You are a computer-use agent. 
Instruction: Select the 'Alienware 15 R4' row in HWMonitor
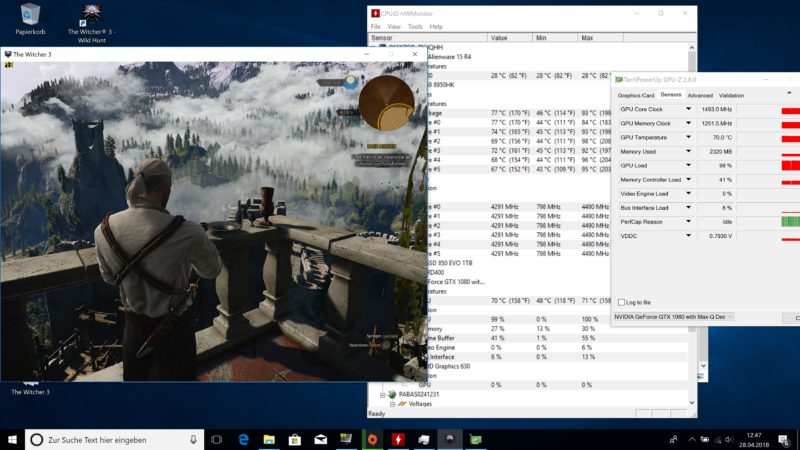449,57
